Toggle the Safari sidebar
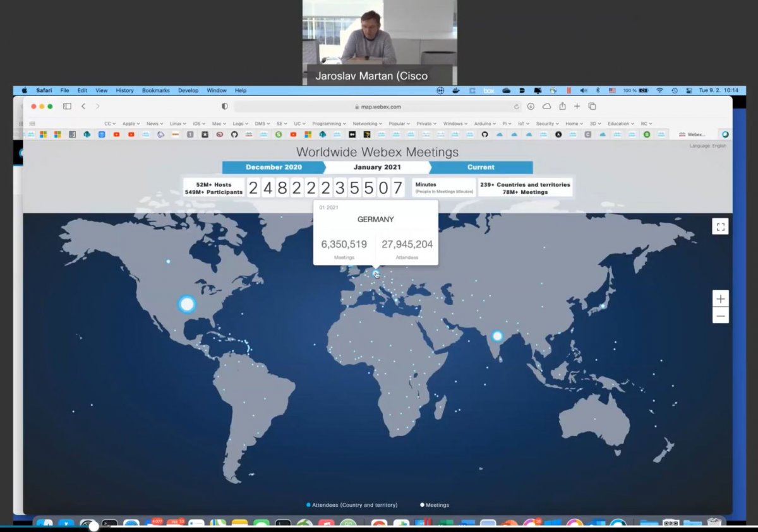This screenshot has height=532, width=758. point(67,107)
